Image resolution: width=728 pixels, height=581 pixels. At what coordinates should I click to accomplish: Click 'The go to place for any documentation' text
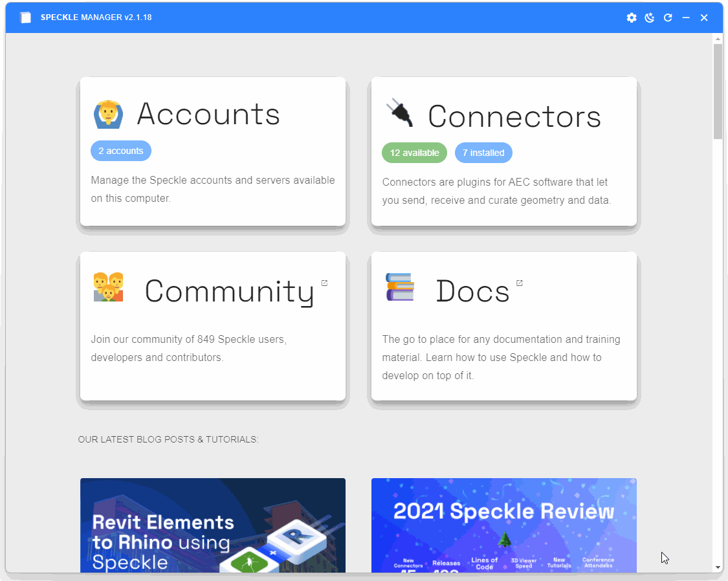point(501,357)
